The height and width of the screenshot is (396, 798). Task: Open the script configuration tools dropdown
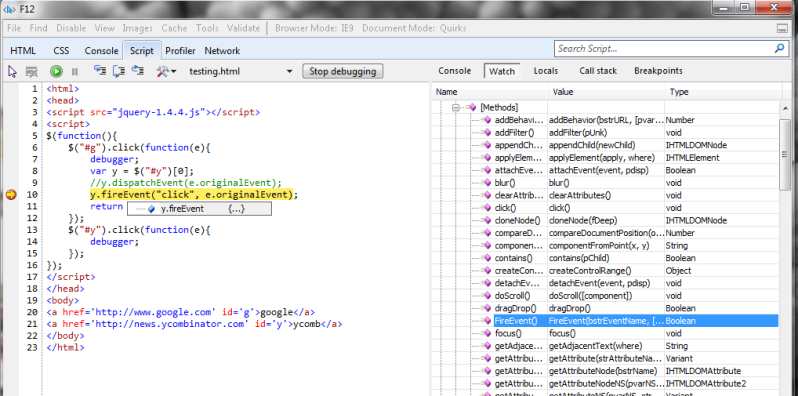166,71
